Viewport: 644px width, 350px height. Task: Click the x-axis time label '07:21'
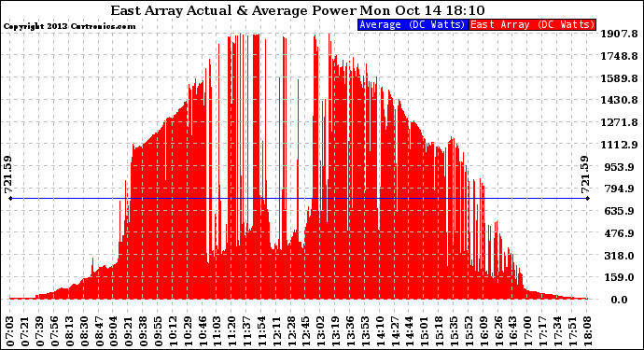[25, 331]
